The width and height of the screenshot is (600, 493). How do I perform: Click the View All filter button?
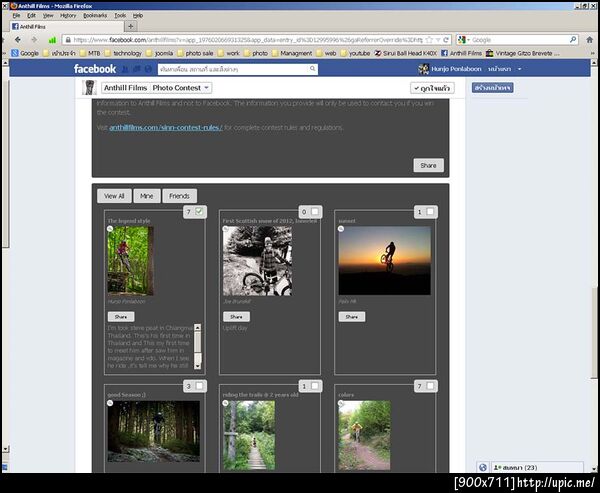click(114, 196)
